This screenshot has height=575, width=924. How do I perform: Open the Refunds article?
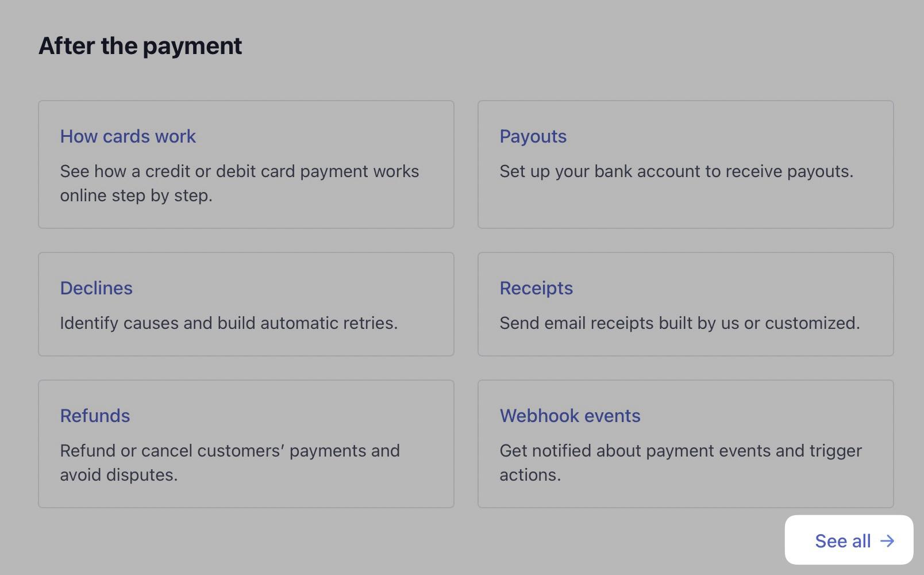point(95,416)
